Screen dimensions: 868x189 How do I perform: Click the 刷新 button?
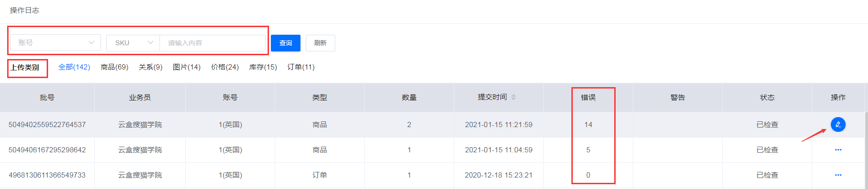point(320,43)
